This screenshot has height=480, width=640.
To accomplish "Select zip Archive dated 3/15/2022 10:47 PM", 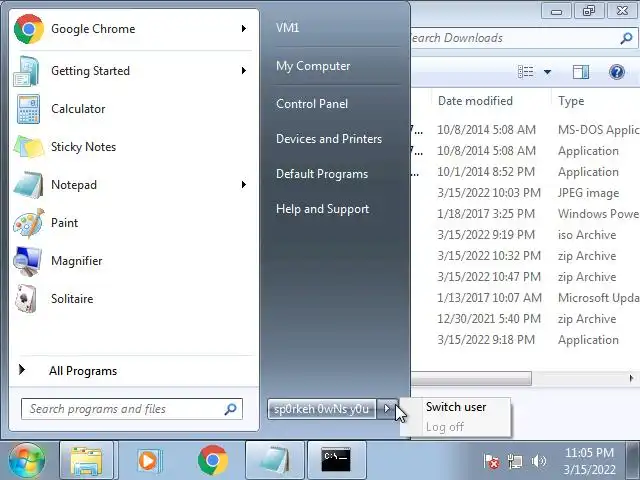I will (525, 277).
